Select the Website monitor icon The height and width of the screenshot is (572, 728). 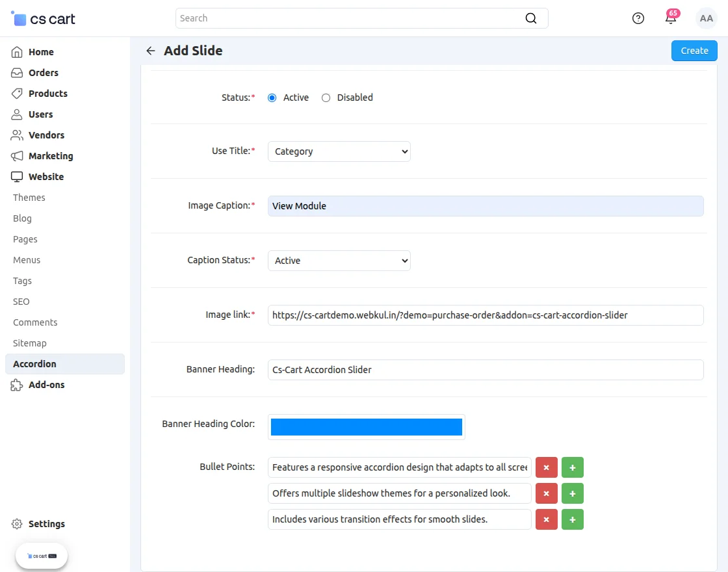click(x=16, y=177)
